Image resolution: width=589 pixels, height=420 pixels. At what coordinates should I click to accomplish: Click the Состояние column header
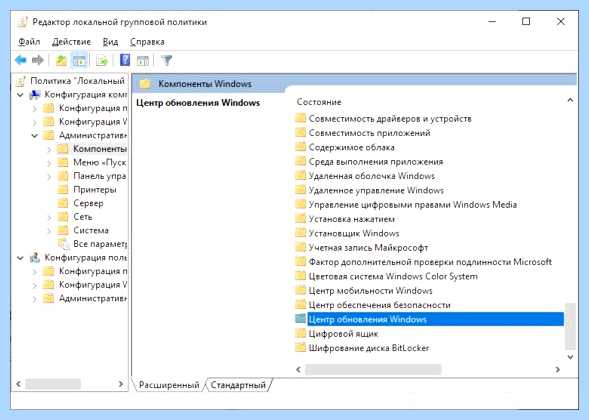(x=319, y=102)
